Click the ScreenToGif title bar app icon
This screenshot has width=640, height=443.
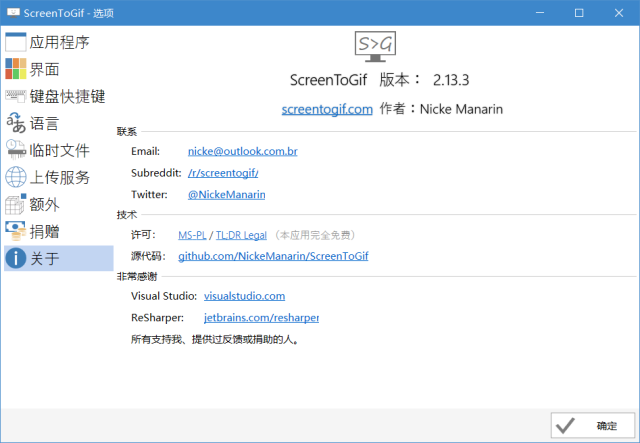(13, 13)
